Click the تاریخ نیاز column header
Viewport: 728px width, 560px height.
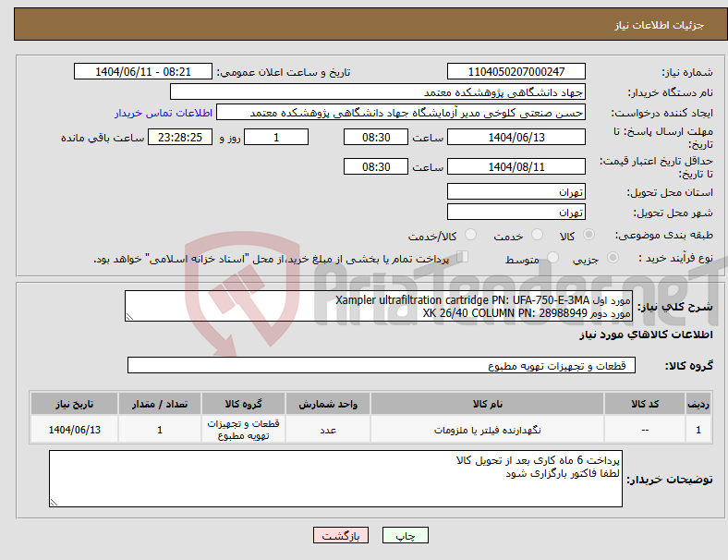click(x=74, y=404)
